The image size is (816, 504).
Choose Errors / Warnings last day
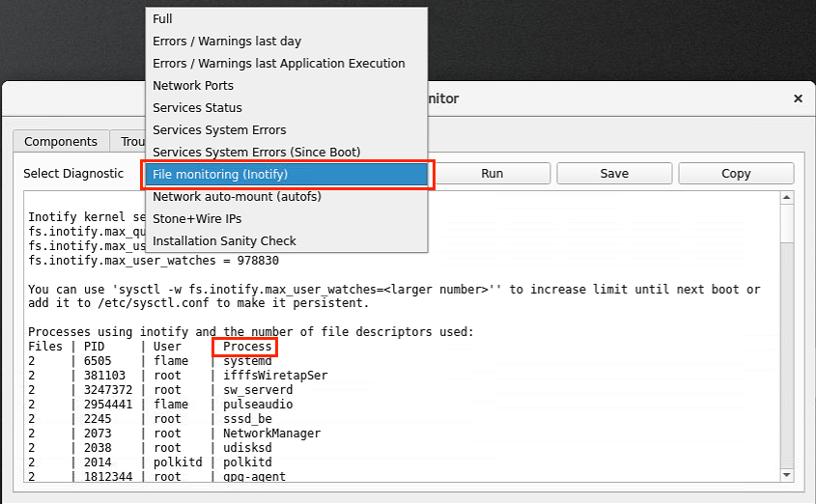coord(286,42)
